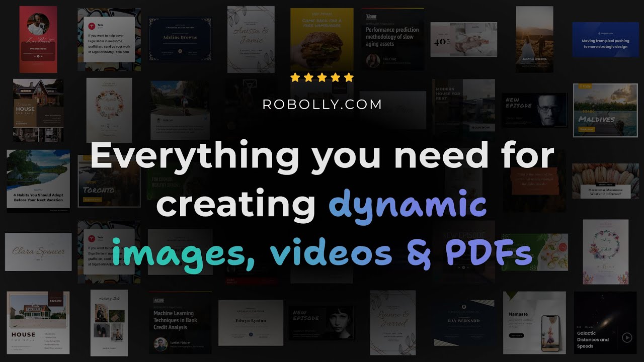Click the play icon on Galactic Distances card
The width and height of the screenshot is (644, 362).
(x=626, y=338)
